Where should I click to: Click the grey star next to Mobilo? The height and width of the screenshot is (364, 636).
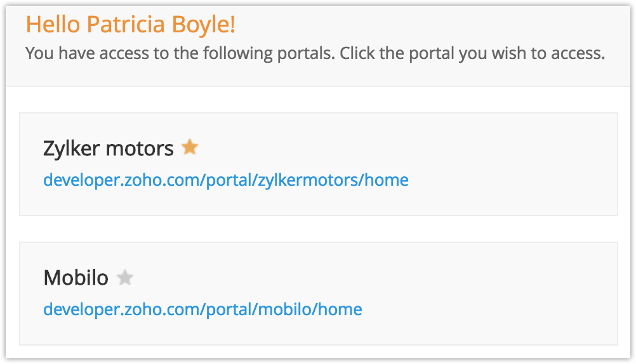click(x=126, y=277)
